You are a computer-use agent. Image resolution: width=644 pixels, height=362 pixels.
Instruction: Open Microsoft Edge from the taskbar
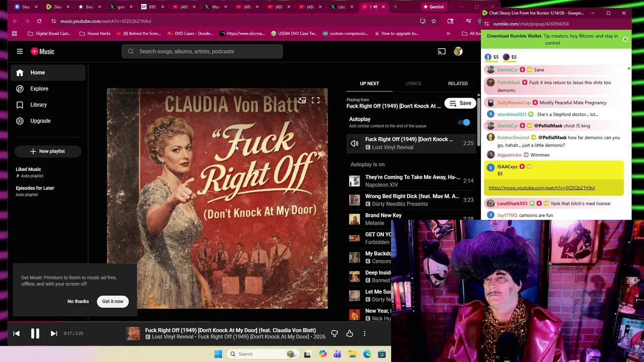click(x=367, y=354)
